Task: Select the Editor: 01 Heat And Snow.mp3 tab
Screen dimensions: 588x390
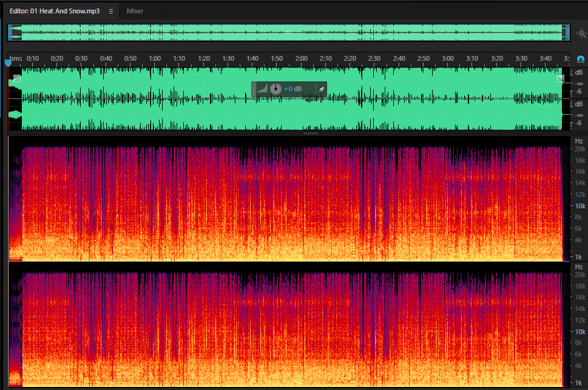Action: [x=55, y=11]
